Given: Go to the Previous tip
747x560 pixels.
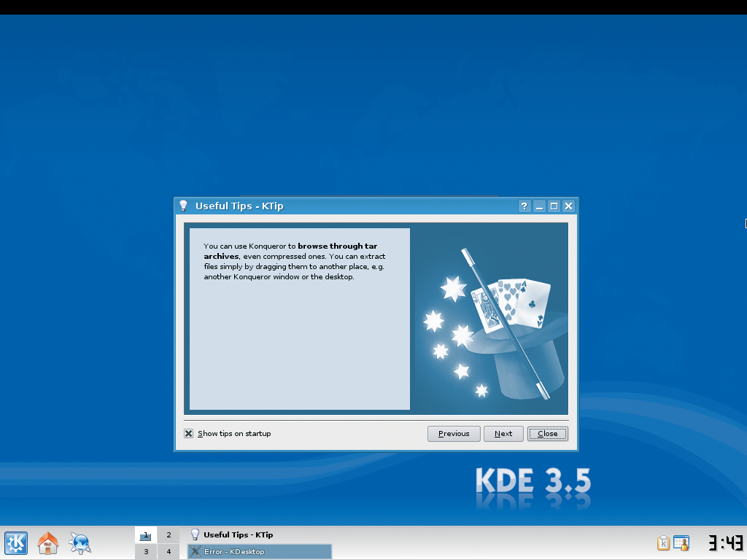Looking at the screenshot, I should (454, 434).
